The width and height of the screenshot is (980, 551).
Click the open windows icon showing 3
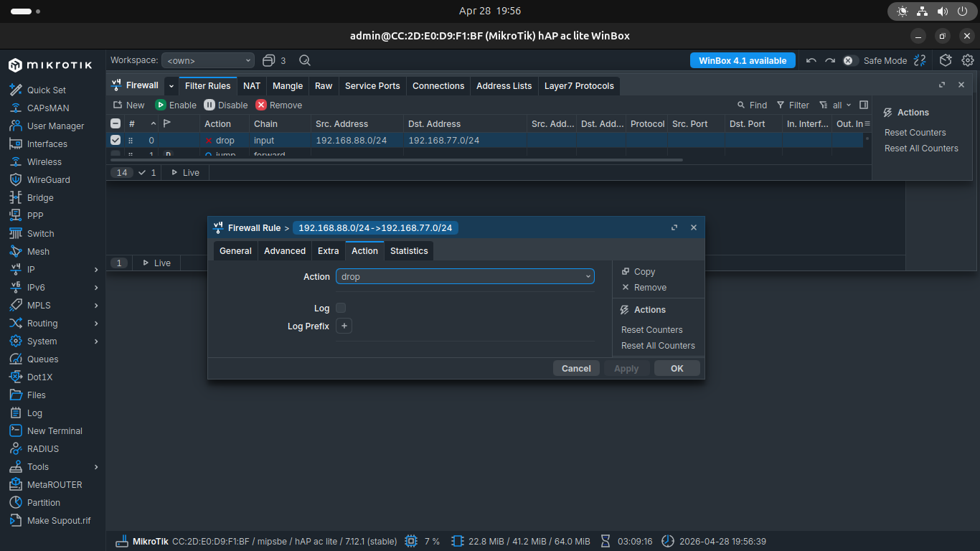(274, 60)
